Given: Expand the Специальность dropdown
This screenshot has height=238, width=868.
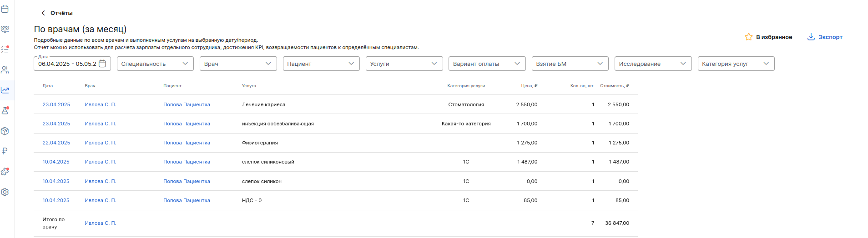Looking at the screenshot, I should point(155,64).
